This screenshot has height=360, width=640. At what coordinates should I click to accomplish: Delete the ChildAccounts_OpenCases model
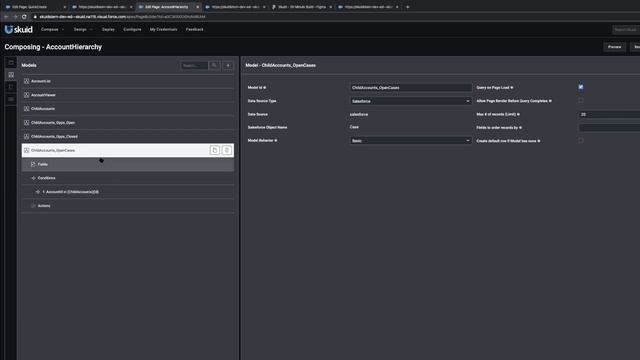pos(227,150)
